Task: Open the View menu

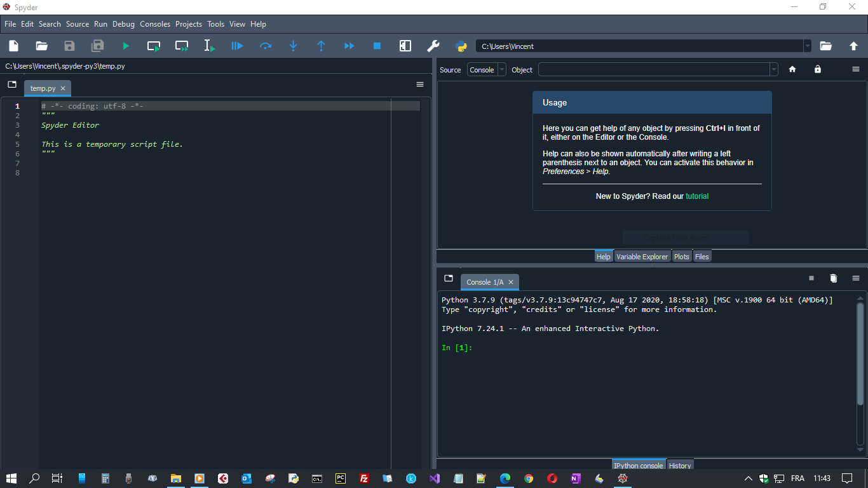Action: (x=238, y=24)
